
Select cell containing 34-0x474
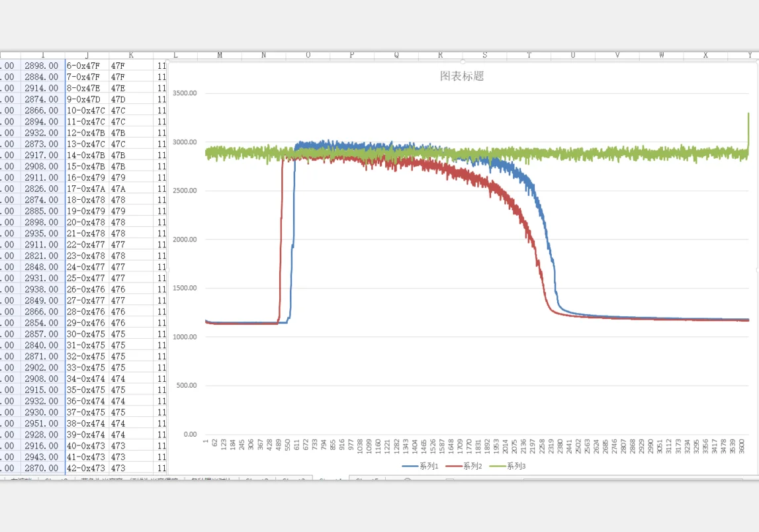[87, 378]
